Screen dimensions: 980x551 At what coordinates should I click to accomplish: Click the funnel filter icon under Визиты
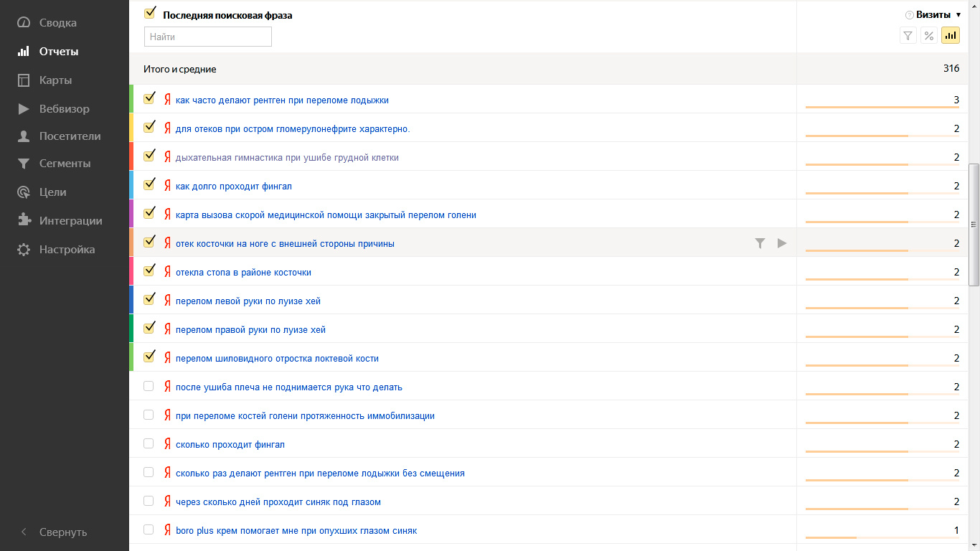908,36
